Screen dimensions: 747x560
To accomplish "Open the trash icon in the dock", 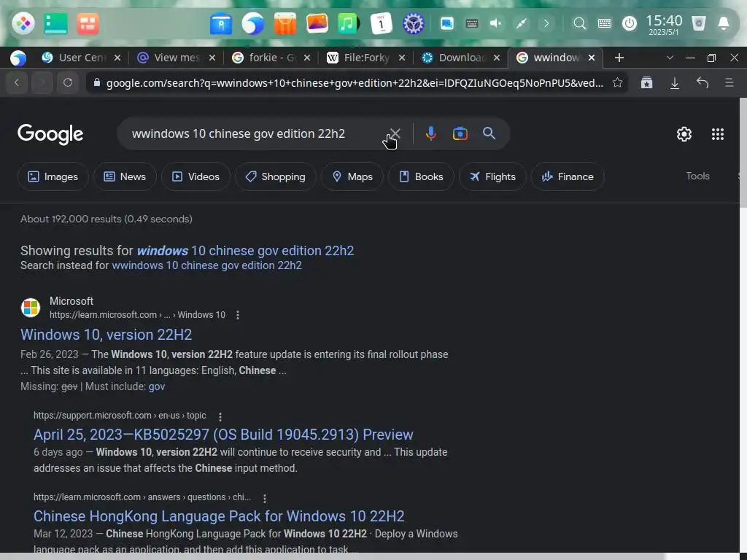I will click(698, 23).
